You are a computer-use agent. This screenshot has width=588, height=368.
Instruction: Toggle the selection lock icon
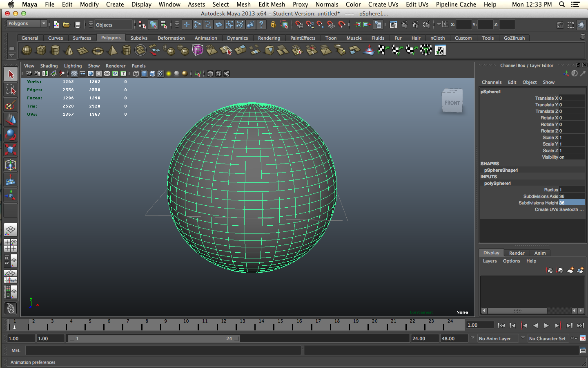click(273, 25)
